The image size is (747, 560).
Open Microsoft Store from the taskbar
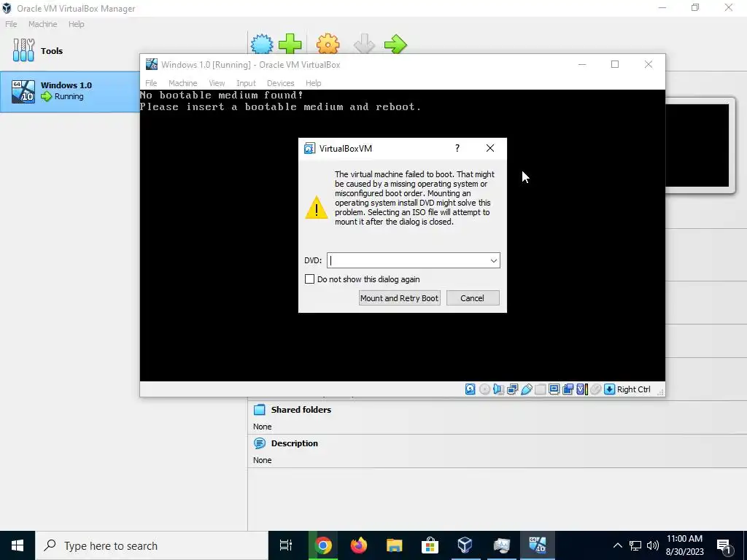(430, 545)
